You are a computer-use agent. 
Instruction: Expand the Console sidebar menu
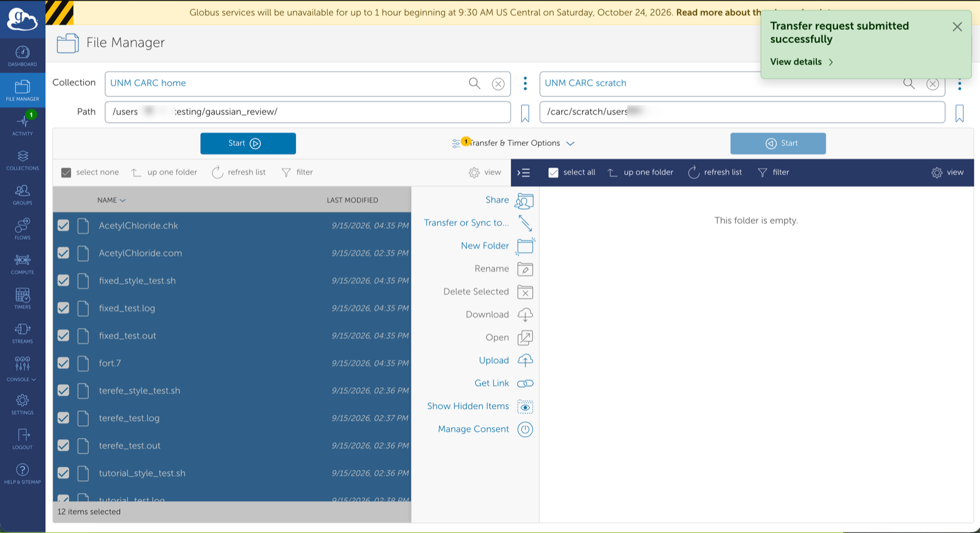(23, 369)
